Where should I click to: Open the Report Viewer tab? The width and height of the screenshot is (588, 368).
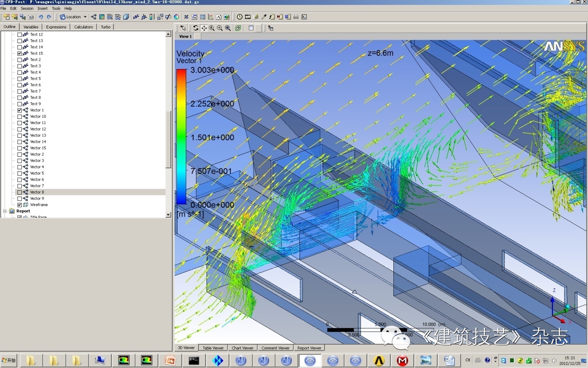coord(309,348)
